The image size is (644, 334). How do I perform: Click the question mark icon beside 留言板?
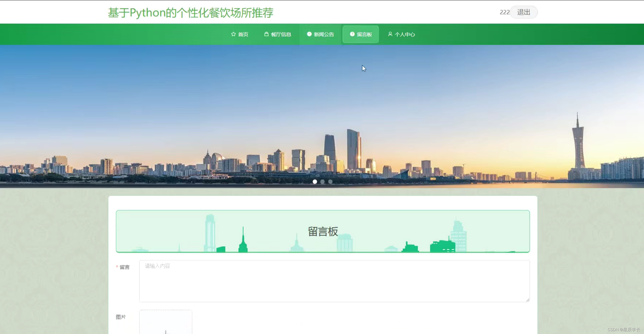[x=352, y=34]
